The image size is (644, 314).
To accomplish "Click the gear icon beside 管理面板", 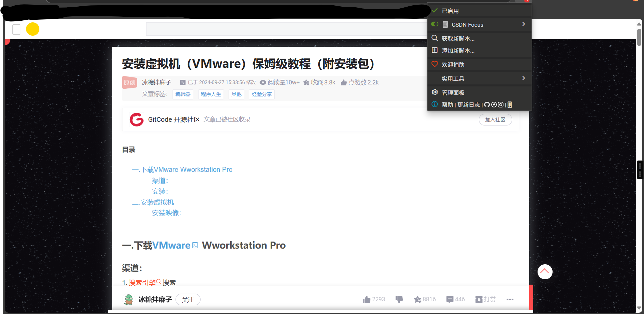I will [435, 92].
